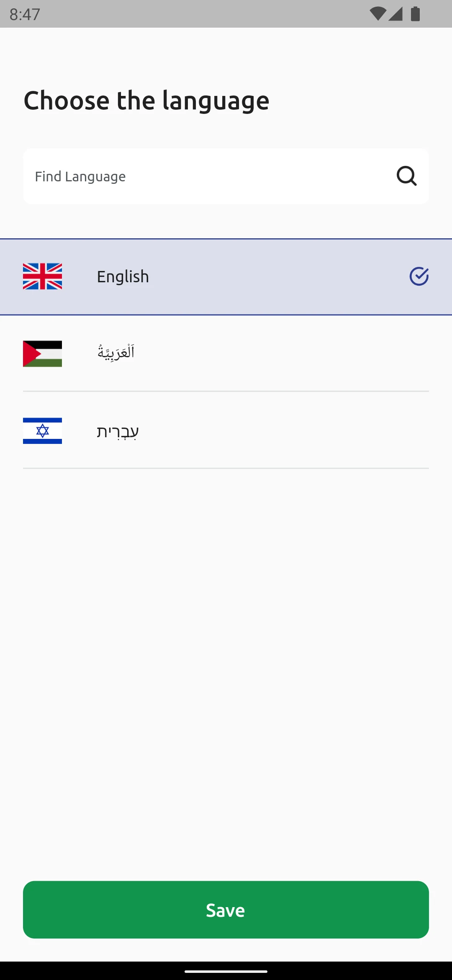Click the Israeli flag icon

pyautogui.click(x=42, y=431)
